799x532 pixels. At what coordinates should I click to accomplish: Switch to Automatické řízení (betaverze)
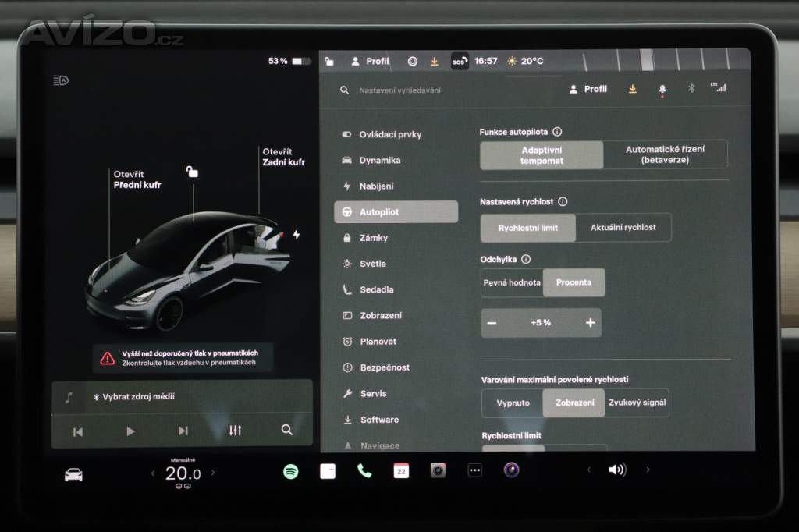pos(665,155)
